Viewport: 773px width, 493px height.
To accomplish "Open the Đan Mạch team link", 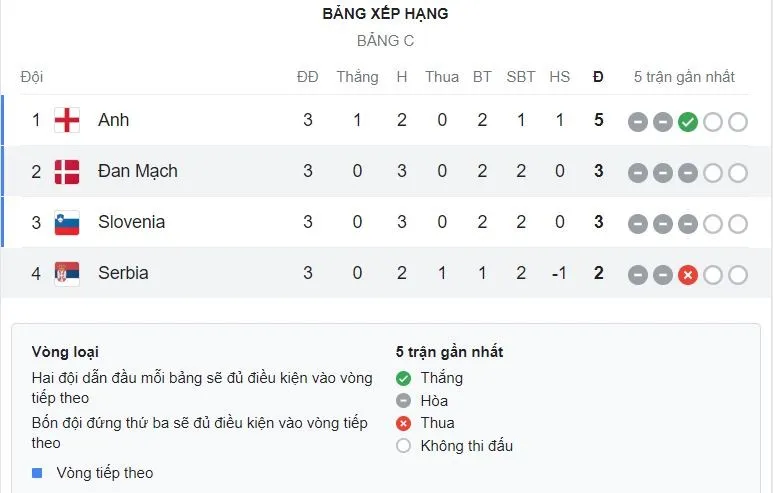I will [x=137, y=171].
